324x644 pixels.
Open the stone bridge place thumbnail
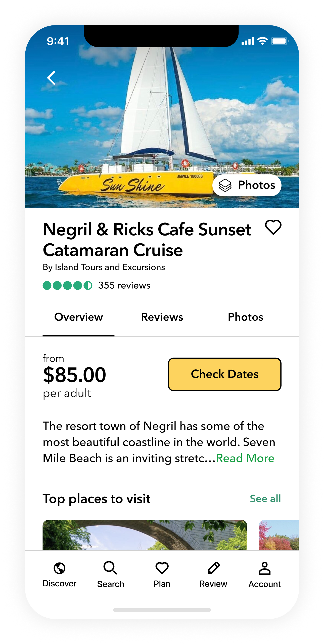point(145,535)
